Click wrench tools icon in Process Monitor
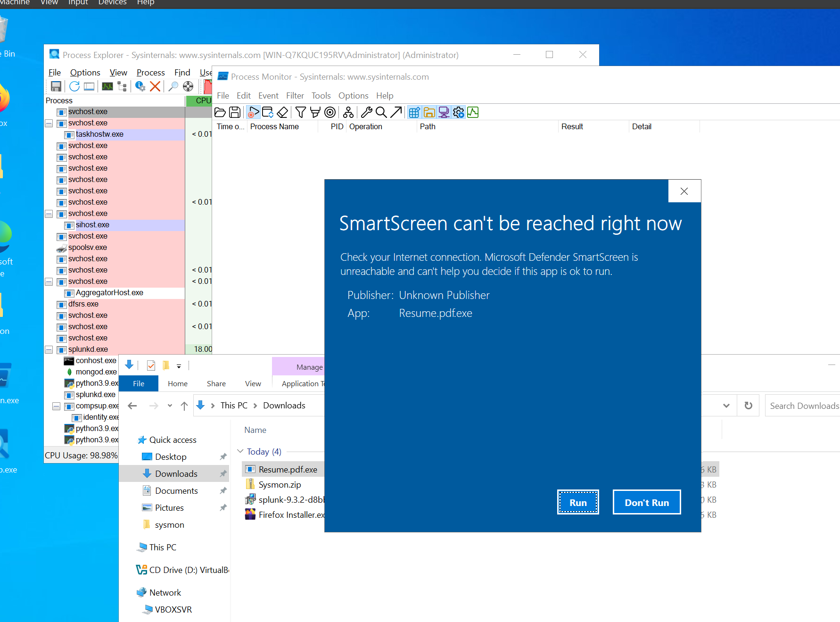840x622 pixels. point(366,112)
